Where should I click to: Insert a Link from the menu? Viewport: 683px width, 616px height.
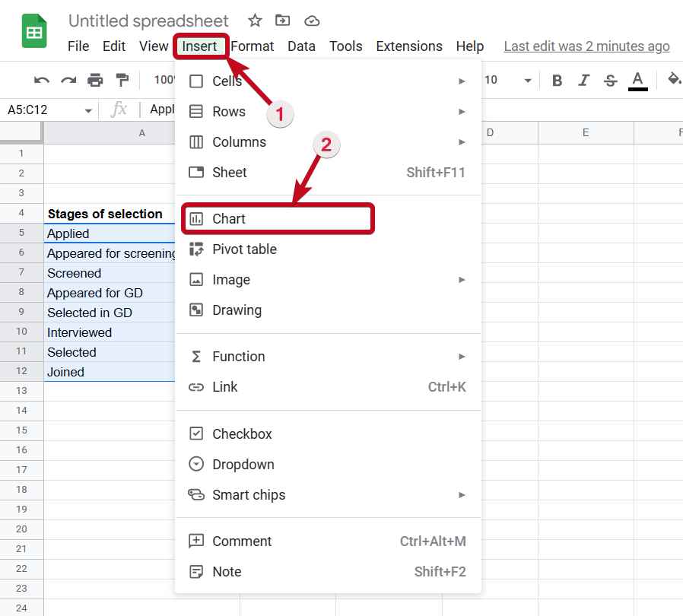328,387
